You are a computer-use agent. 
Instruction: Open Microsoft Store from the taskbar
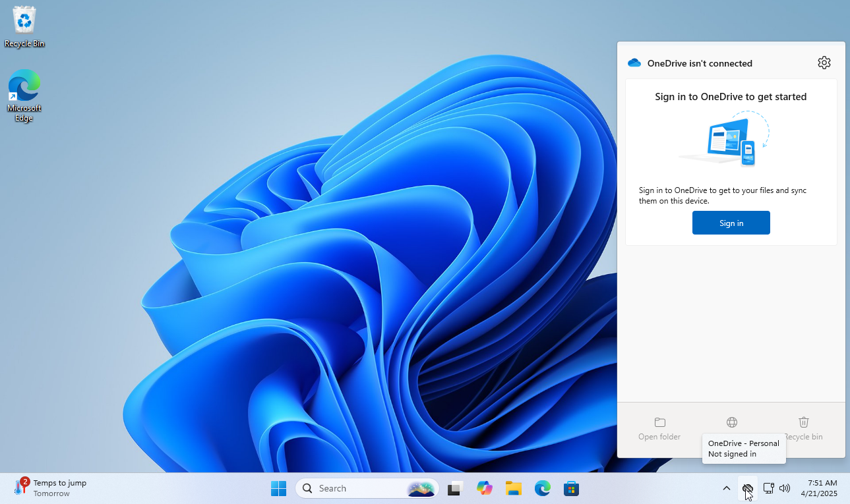(x=571, y=488)
